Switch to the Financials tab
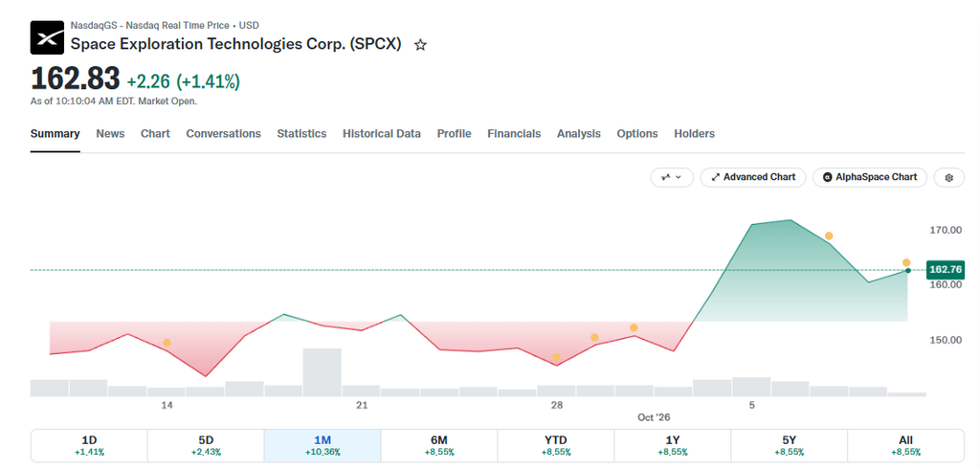The image size is (980, 470). [x=514, y=134]
